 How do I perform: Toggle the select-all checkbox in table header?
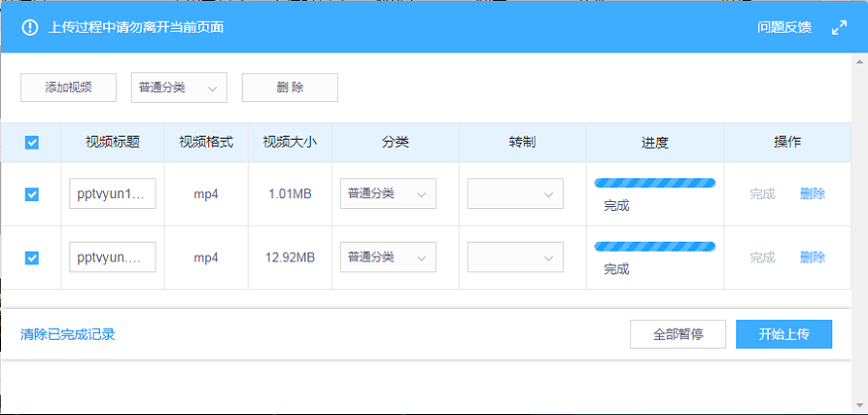click(32, 143)
